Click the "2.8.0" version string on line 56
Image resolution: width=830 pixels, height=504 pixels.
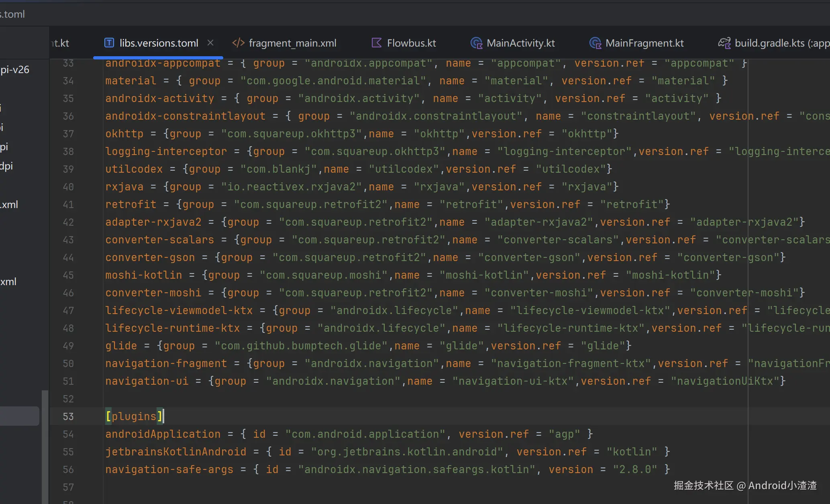coord(635,469)
